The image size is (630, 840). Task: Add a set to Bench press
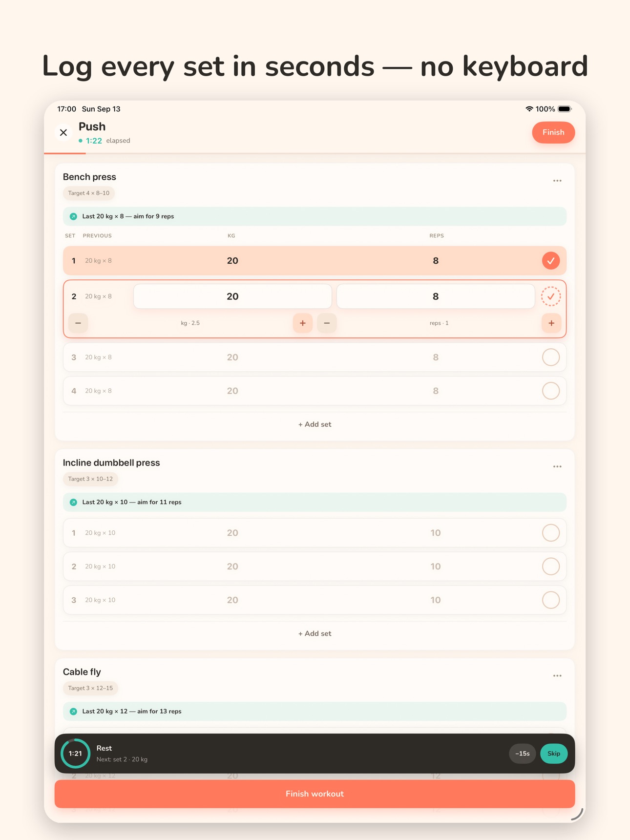pos(315,424)
